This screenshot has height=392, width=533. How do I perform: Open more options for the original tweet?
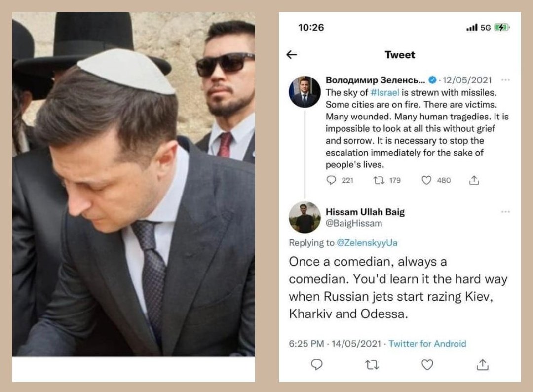click(x=505, y=80)
